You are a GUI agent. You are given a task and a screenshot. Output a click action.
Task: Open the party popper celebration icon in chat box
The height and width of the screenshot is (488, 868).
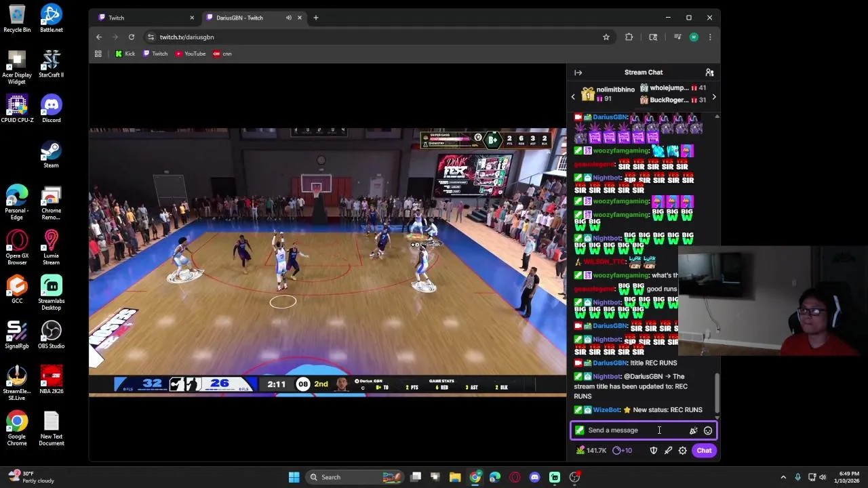tap(693, 430)
